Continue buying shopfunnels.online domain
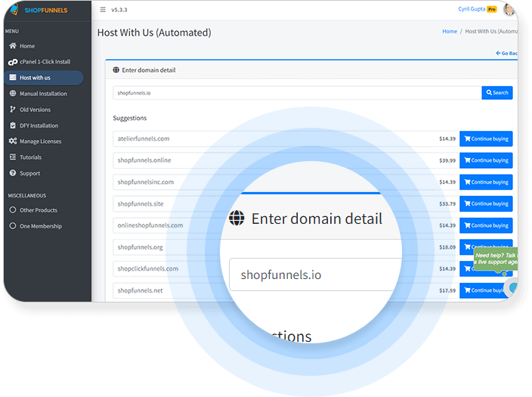 point(485,160)
